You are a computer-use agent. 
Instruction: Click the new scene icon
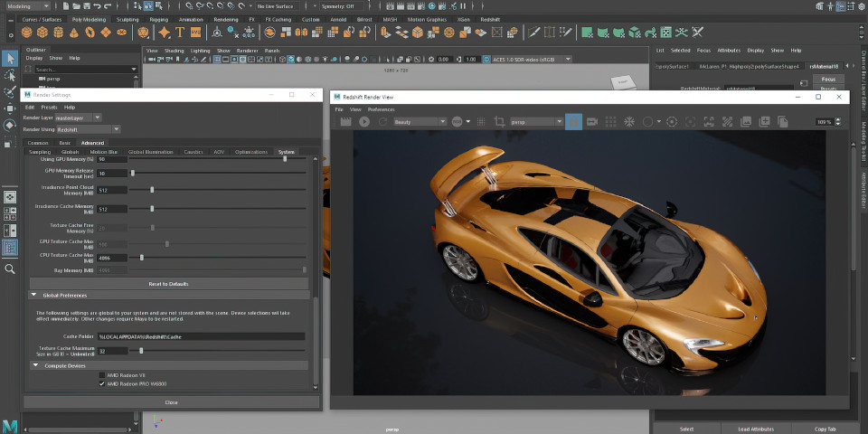[x=66, y=6]
